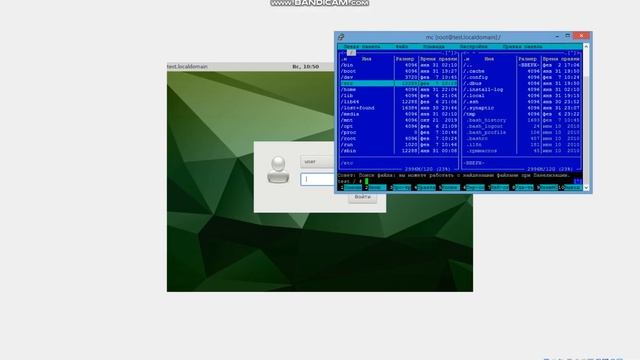
Task: Open the Команда menu in mc
Action: pos(433,47)
